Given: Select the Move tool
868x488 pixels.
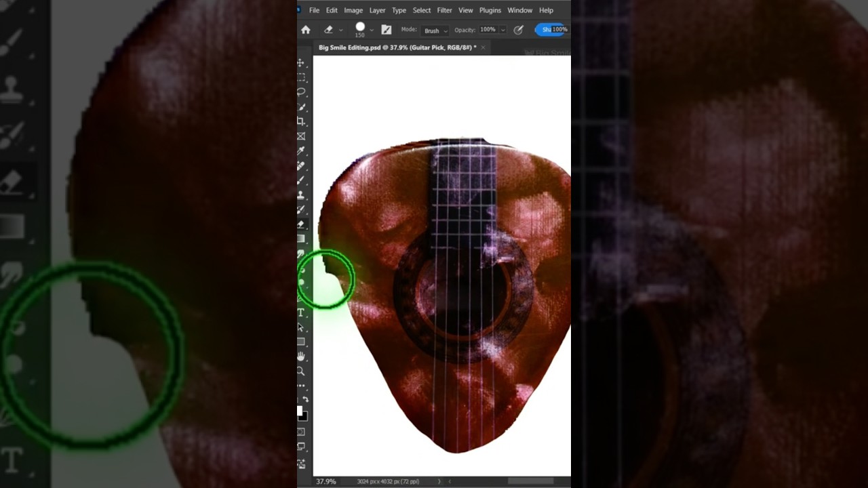Looking at the screenshot, I should pyautogui.click(x=301, y=63).
